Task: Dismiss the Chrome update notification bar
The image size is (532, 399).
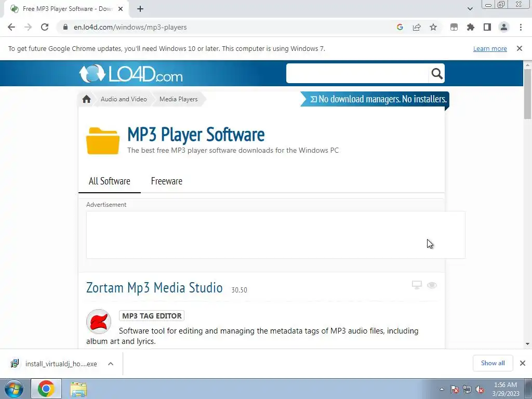Action: click(520, 48)
